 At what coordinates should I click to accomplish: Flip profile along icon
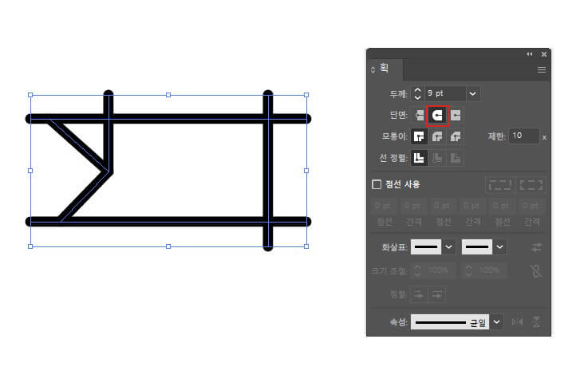pos(517,321)
